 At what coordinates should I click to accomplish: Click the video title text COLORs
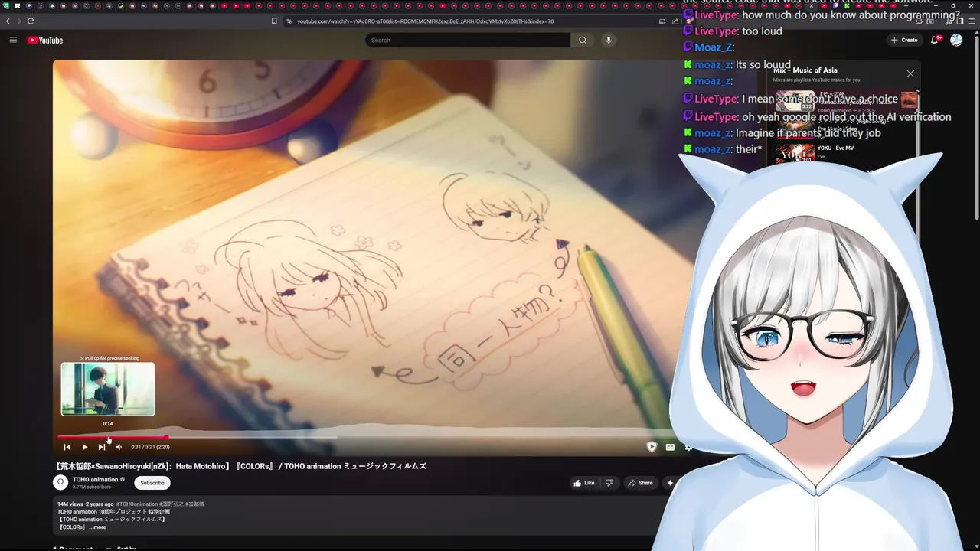[240, 466]
